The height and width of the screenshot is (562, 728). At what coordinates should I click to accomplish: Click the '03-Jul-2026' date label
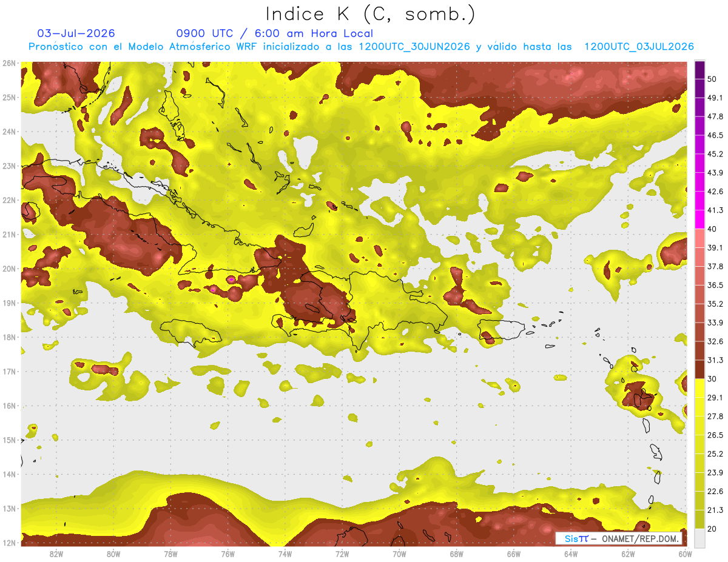click(76, 33)
